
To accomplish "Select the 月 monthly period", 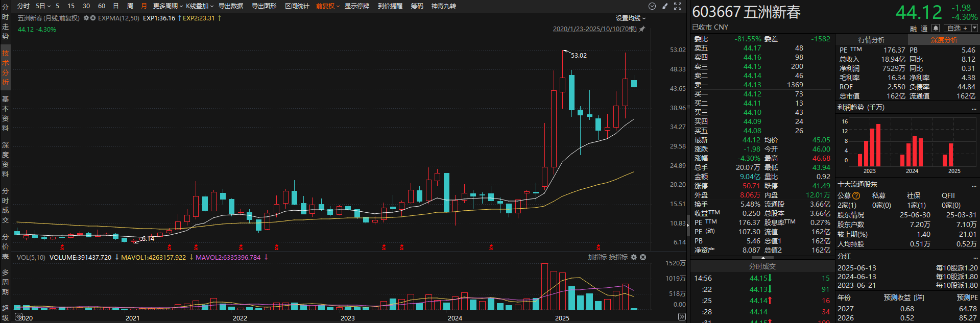I will coord(144,6).
